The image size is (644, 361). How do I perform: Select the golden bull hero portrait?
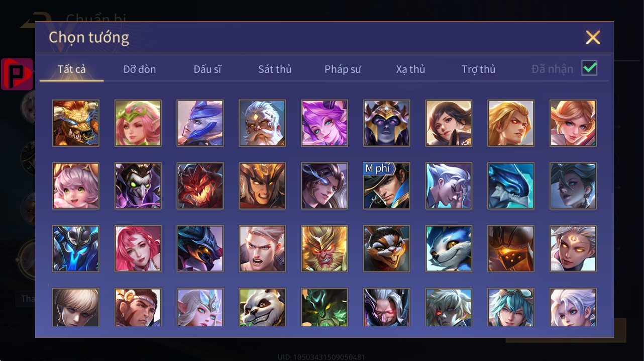[x=76, y=123]
